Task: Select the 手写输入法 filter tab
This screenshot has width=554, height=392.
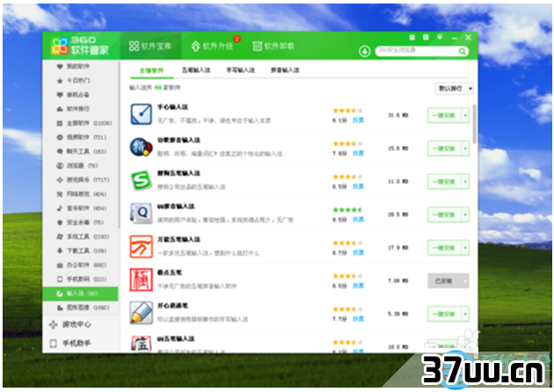Action: pyautogui.click(x=241, y=70)
